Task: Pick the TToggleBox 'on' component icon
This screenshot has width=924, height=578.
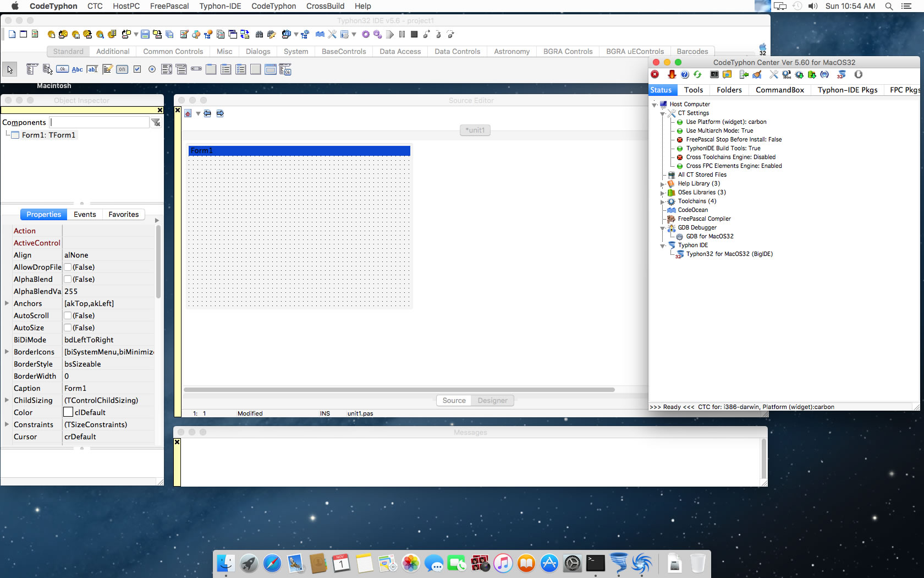Action: tap(122, 69)
